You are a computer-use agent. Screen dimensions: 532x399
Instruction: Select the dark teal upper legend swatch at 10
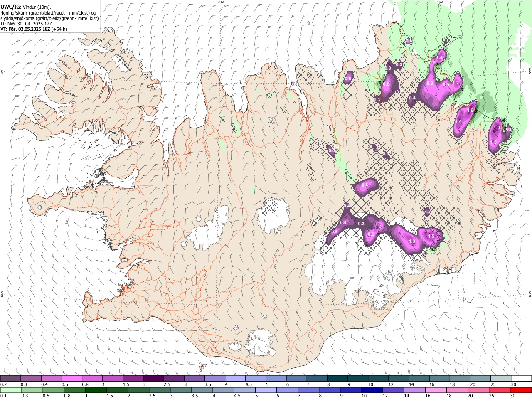tap(378, 379)
